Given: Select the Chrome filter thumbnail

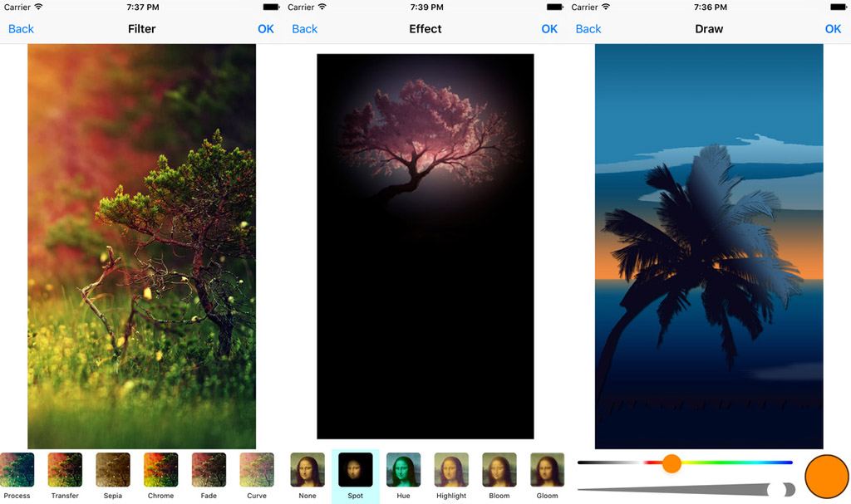Looking at the screenshot, I should tap(160, 470).
